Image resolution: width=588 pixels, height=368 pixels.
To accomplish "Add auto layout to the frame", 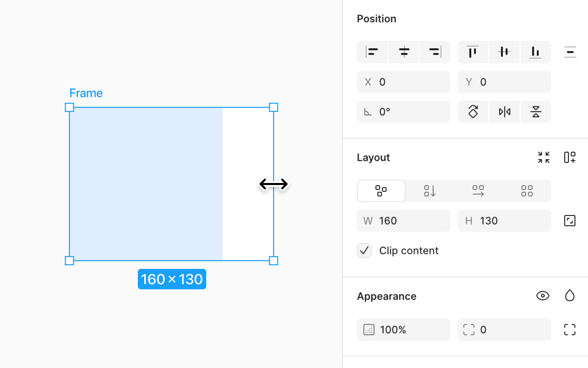I will coord(569,157).
